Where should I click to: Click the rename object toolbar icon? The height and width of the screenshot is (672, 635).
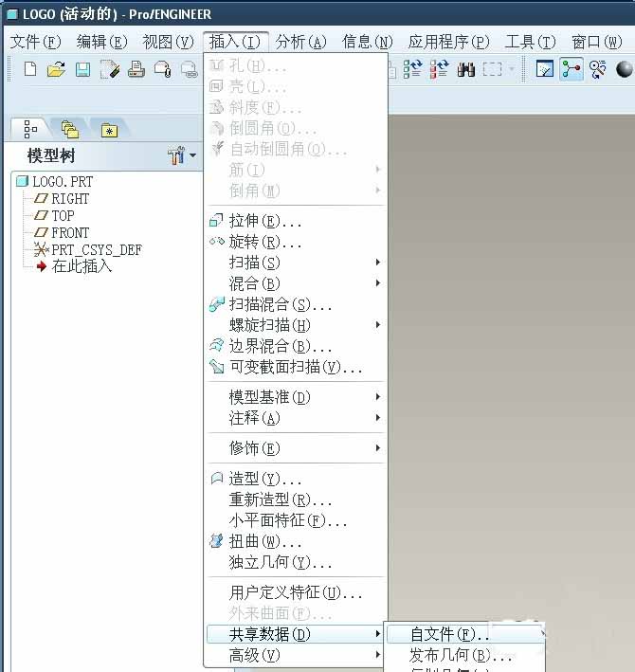click(x=110, y=69)
